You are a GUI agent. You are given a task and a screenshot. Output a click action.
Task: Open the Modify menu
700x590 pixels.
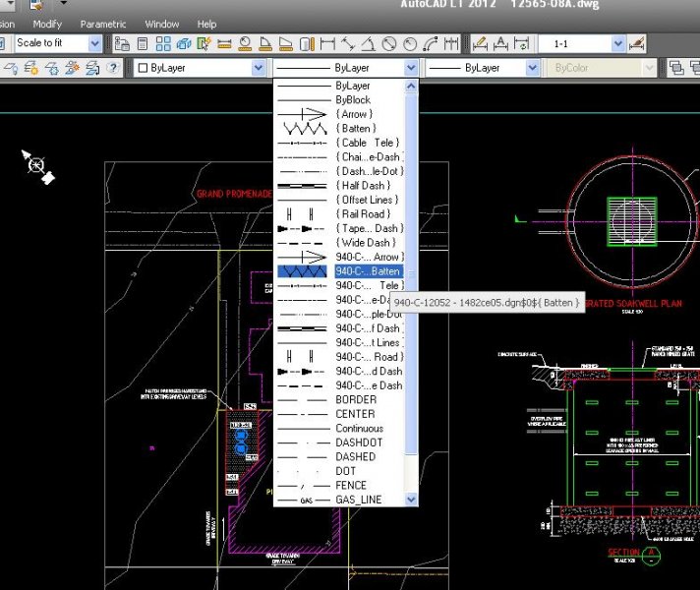(47, 24)
